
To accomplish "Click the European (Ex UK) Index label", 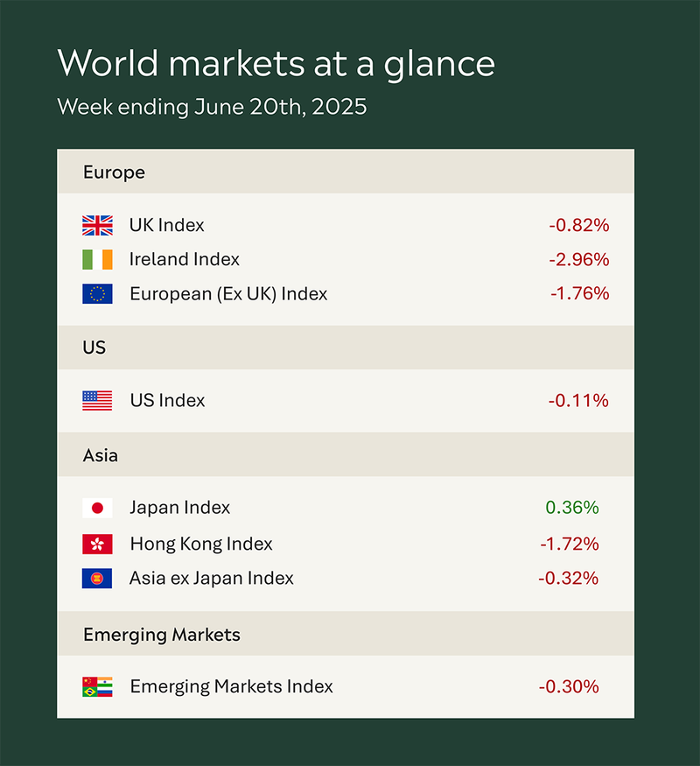I will (228, 294).
